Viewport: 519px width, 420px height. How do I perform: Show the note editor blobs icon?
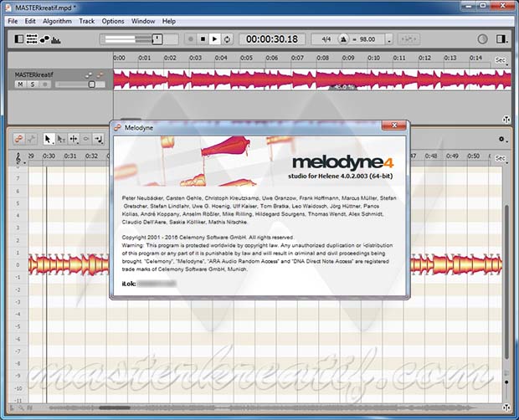44,39
